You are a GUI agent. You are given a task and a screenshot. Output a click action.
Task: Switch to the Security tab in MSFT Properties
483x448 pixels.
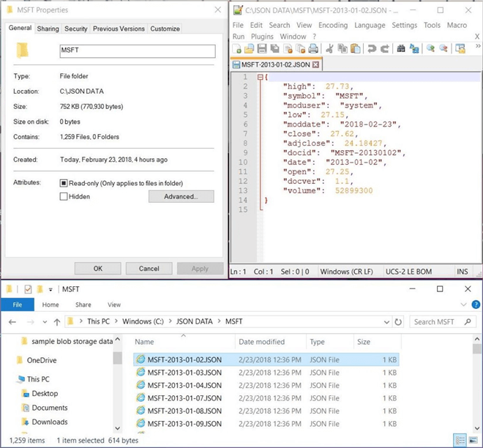pyautogui.click(x=76, y=29)
